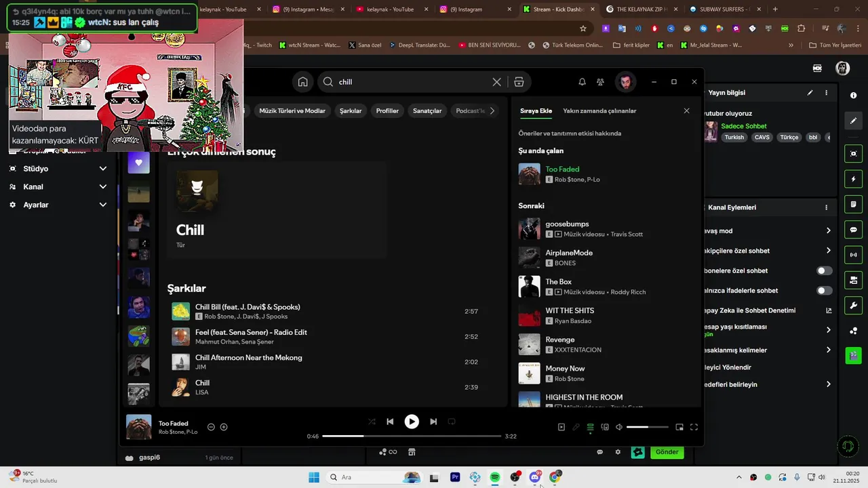Toggle alnızca ifadelerle sohbet switch

(825, 291)
